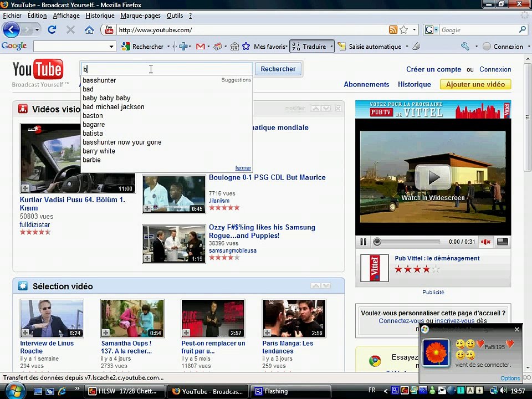Open Options in Messenger notification
The height and width of the screenshot is (399, 532).
click(x=510, y=378)
